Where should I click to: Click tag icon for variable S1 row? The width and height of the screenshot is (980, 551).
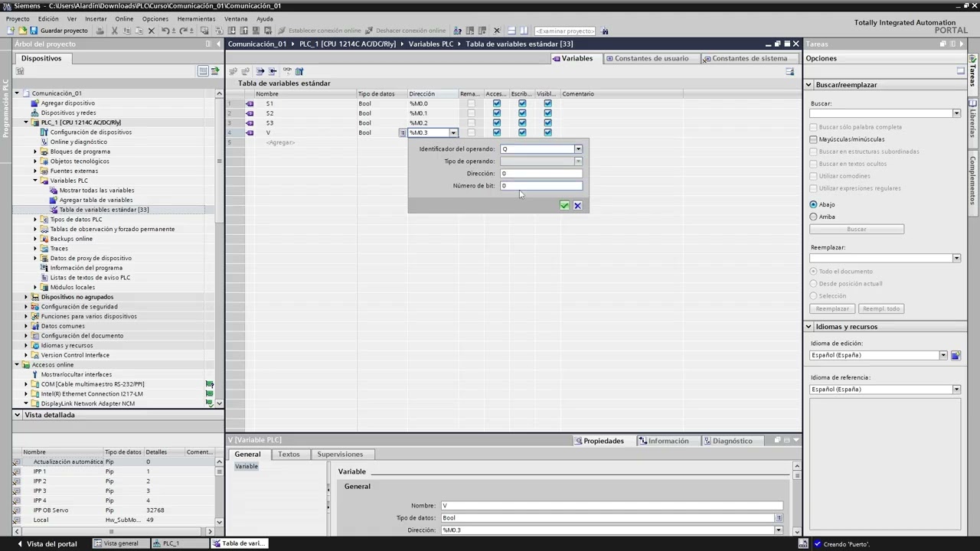tap(250, 103)
